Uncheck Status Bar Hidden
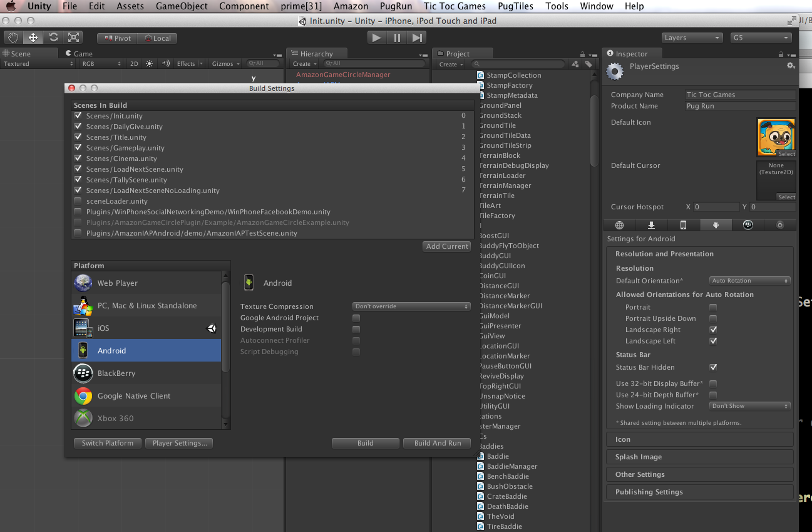The width and height of the screenshot is (812, 532). (712, 367)
